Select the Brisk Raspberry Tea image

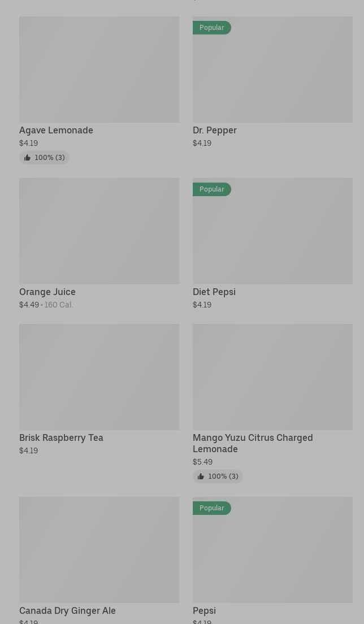(x=99, y=376)
